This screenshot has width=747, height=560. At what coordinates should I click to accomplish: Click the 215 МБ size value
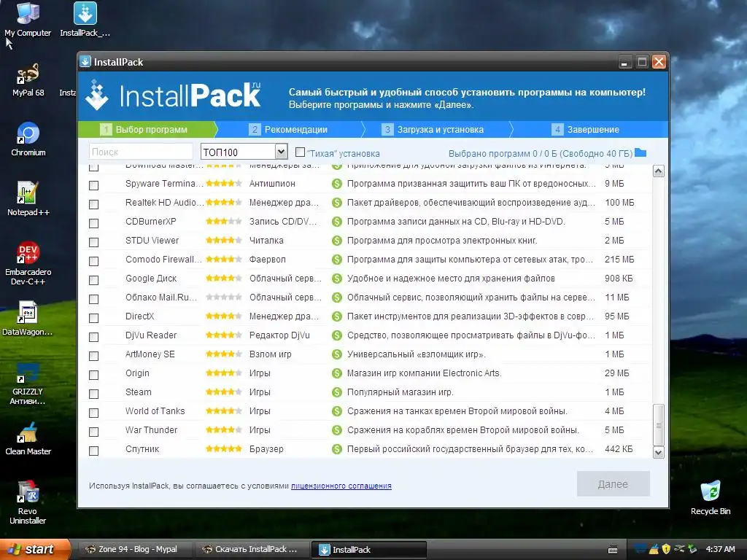(619, 260)
